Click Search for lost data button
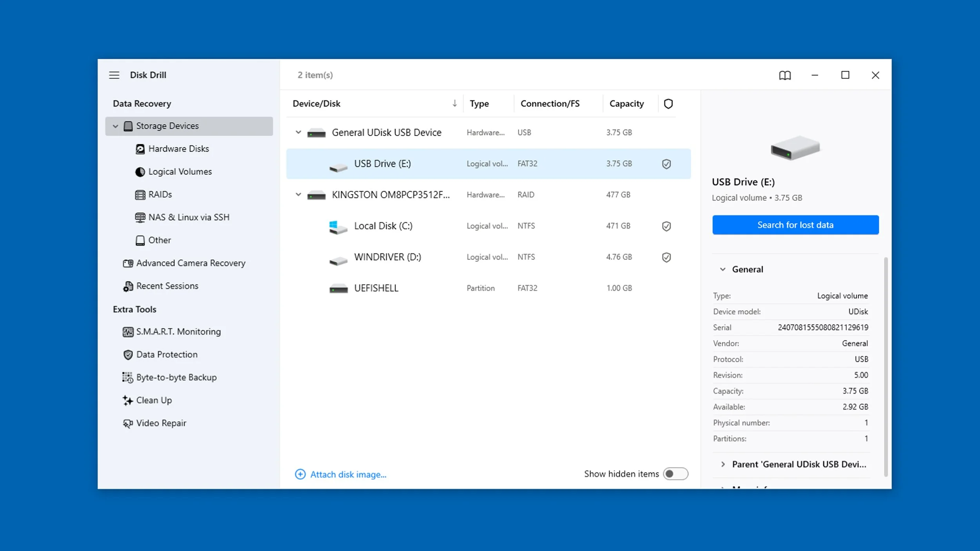 [795, 225]
